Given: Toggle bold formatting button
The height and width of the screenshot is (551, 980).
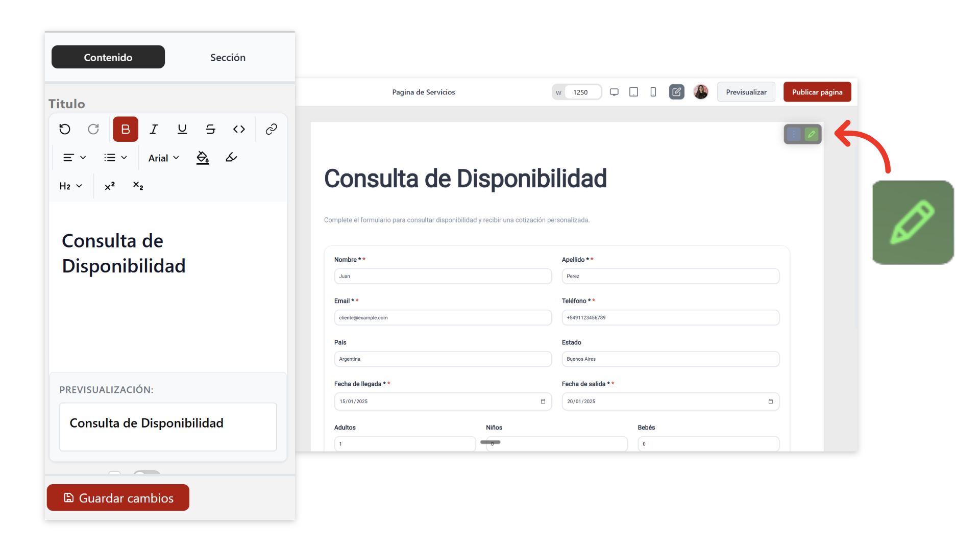Looking at the screenshot, I should coord(126,129).
